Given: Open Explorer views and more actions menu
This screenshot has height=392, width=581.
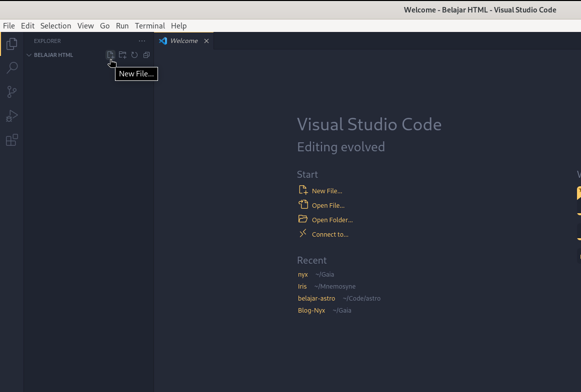Looking at the screenshot, I should [142, 41].
